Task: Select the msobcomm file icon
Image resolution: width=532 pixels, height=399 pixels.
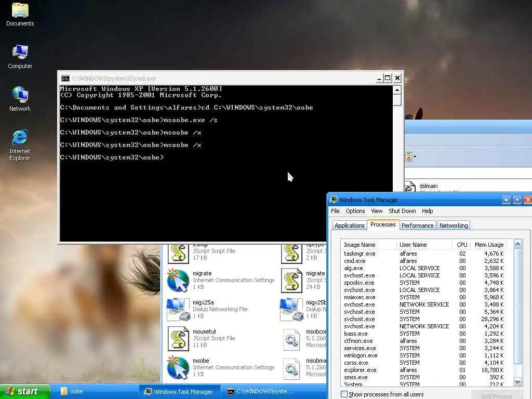Action: [291, 339]
